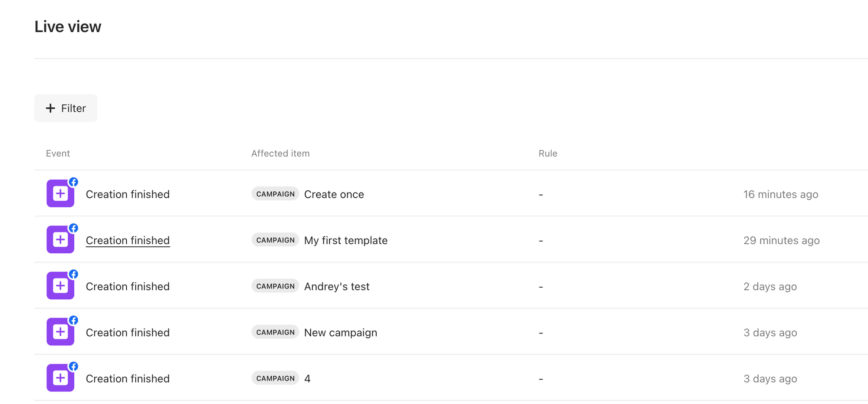
Task: Open underlined Creation finished link for My first template
Action: point(128,240)
